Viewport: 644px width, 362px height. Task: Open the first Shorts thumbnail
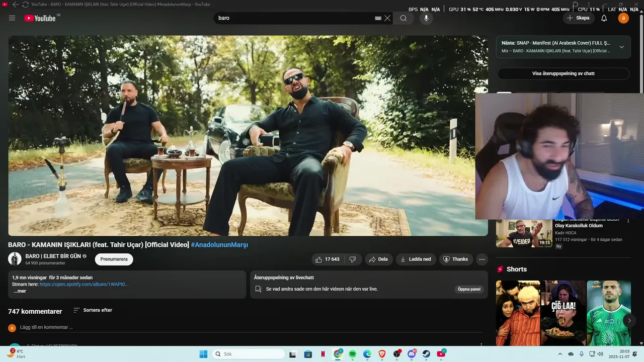(518, 313)
